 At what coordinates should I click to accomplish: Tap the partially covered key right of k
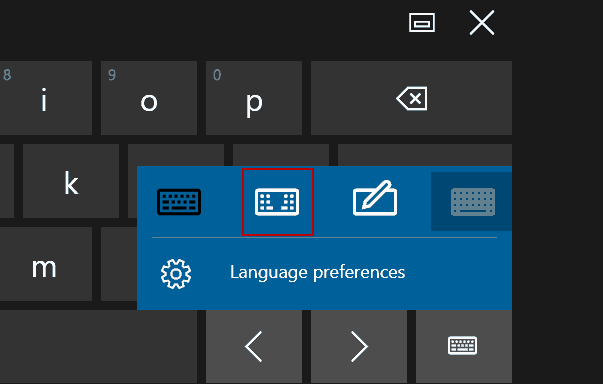point(176,155)
